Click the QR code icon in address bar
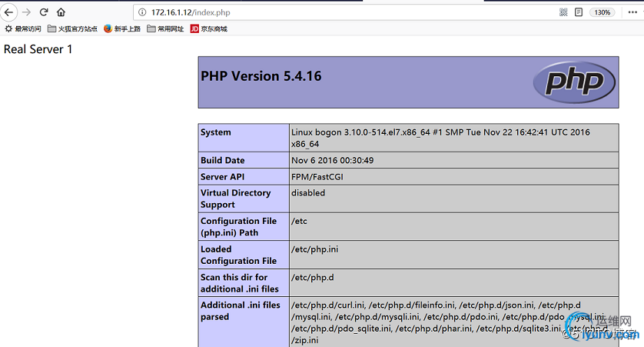The height and width of the screenshot is (347, 644). 563,12
